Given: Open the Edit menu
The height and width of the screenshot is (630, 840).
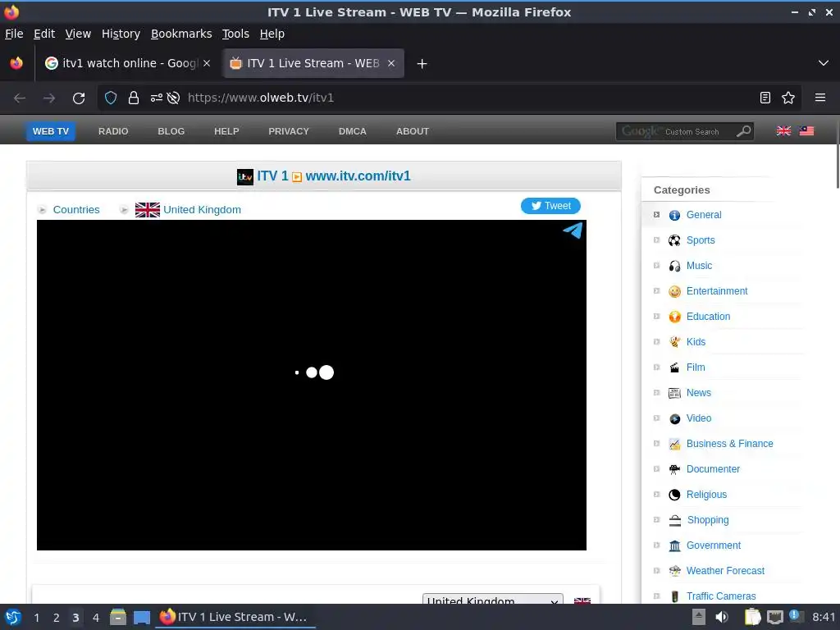Looking at the screenshot, I should [44, 34].
